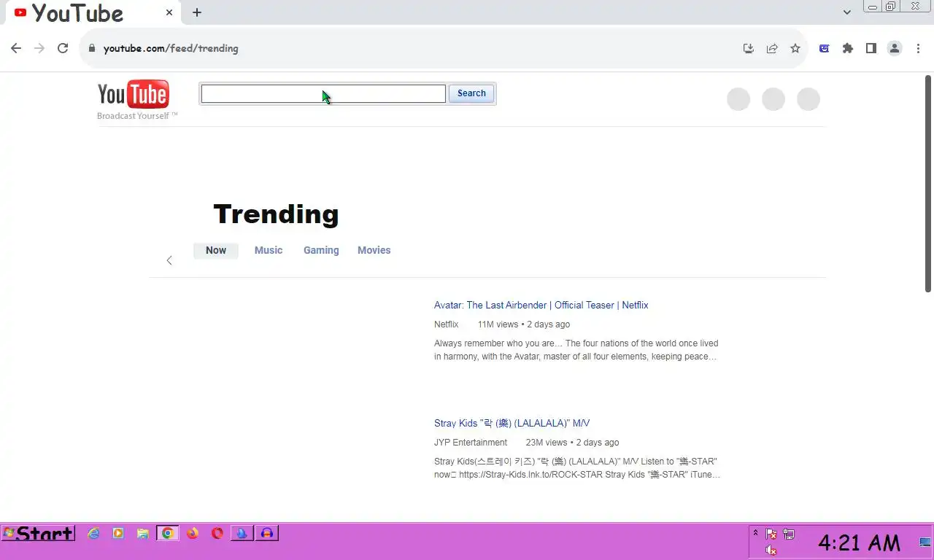Click the '23M views • 2 days ago' text

click(572, 443)
